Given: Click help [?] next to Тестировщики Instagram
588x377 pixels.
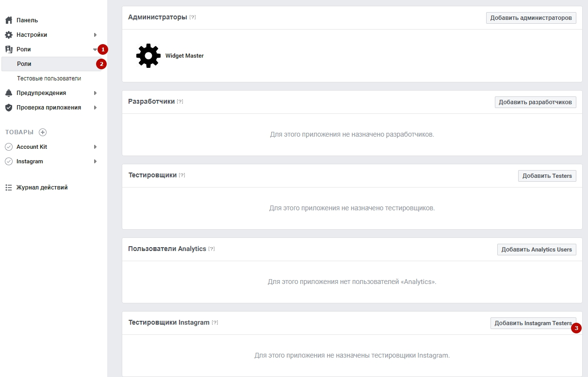Looking at the screenshot, I should [x=215, y=322].
